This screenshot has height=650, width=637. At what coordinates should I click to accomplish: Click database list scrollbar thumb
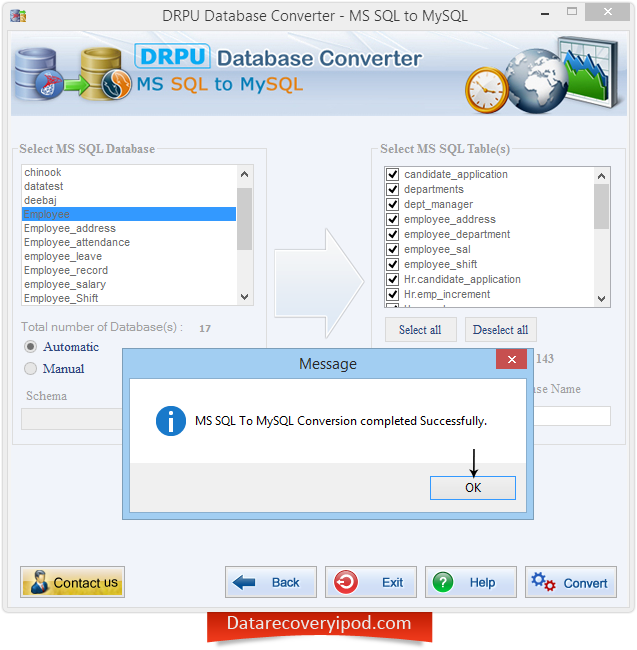(245, 219)
